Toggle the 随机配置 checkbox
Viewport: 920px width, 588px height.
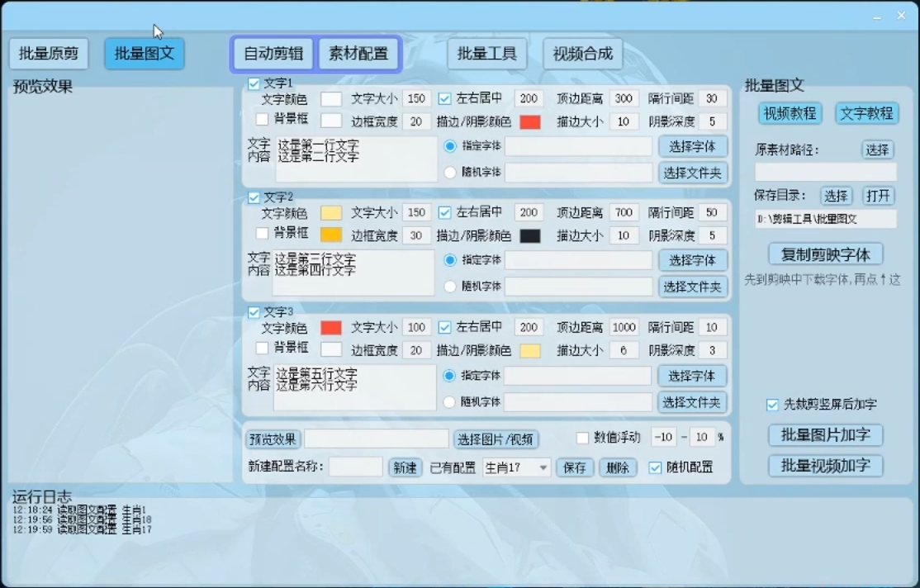[655, 467]
